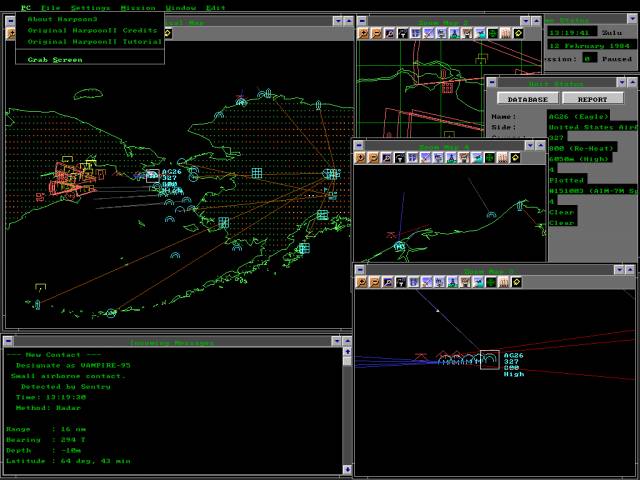This screenshot has width=640, height=480.
Task: Zoom in using the bottom zoom map's magnifier-plus
Action: pos(362,282)
